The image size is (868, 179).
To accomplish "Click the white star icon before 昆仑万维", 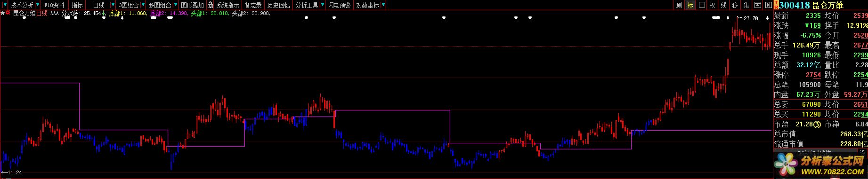I will (2, 13).
